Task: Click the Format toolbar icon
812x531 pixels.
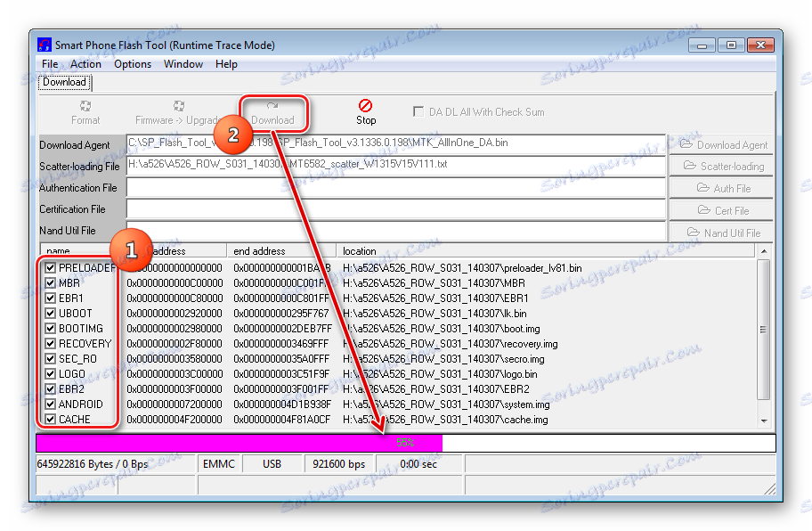Action: (85, 106)
